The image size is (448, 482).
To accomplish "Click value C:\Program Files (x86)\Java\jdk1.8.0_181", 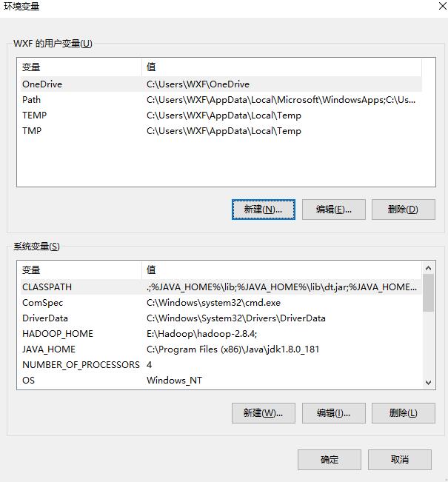I will (233, 349).
